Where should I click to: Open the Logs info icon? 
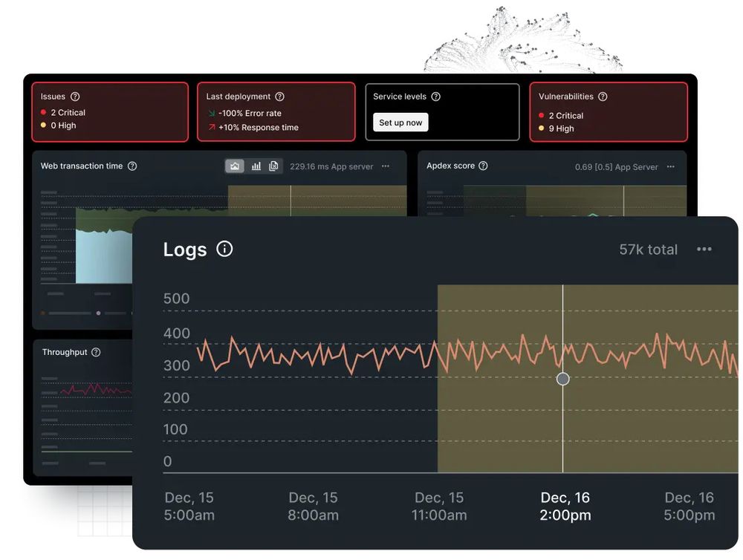224,249
